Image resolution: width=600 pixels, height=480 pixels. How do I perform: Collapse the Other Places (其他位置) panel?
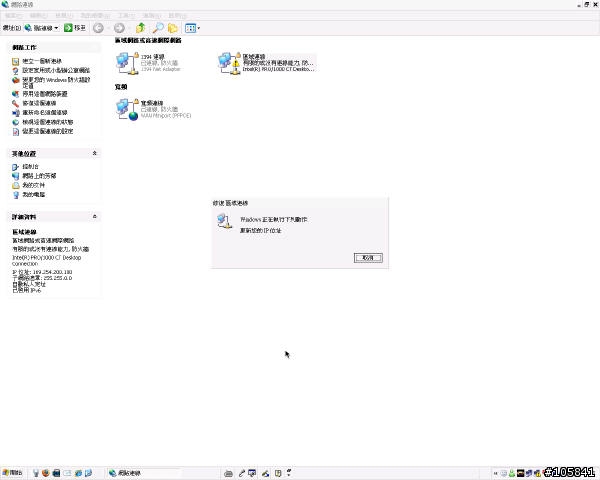click(x=95, y=153)
